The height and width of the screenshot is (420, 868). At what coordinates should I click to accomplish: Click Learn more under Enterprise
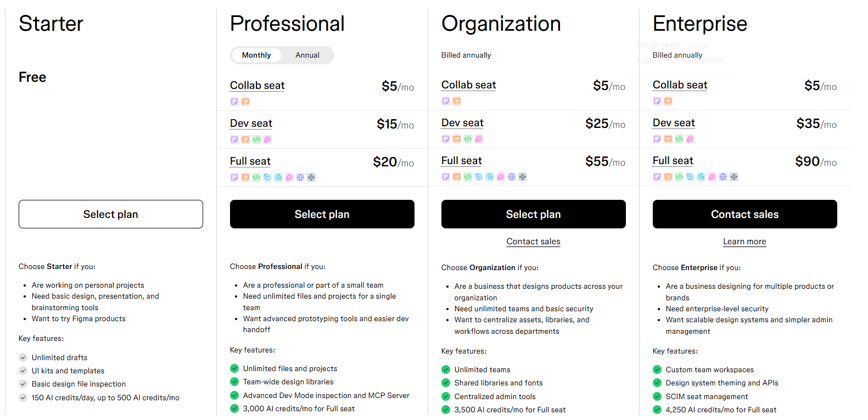(x=744, y=242)
